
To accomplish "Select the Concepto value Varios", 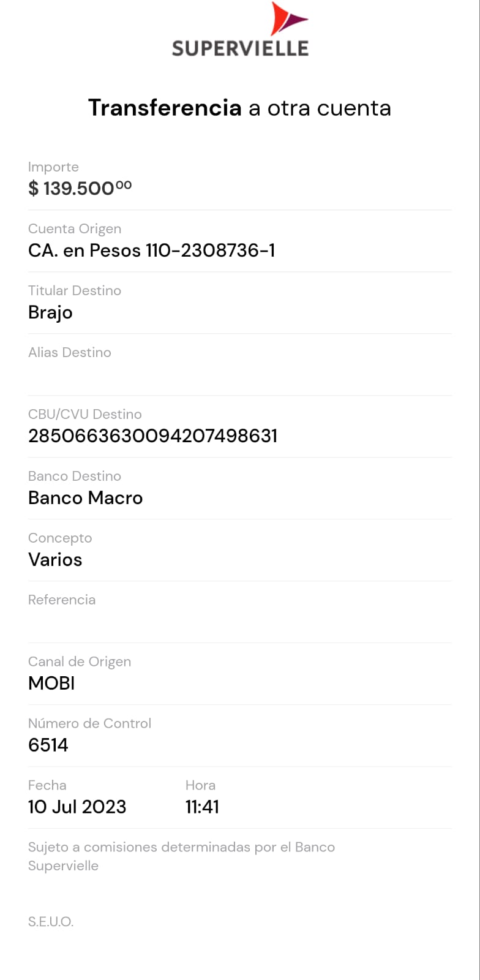I will coord(55,560).
